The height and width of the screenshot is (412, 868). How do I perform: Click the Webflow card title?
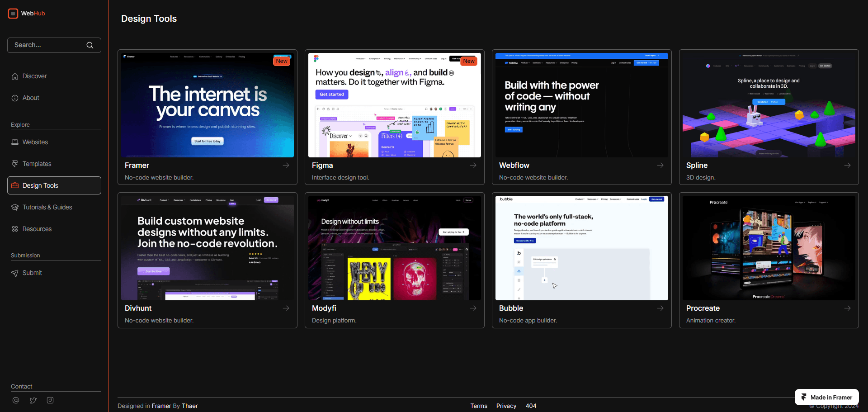tap(514, 166)
